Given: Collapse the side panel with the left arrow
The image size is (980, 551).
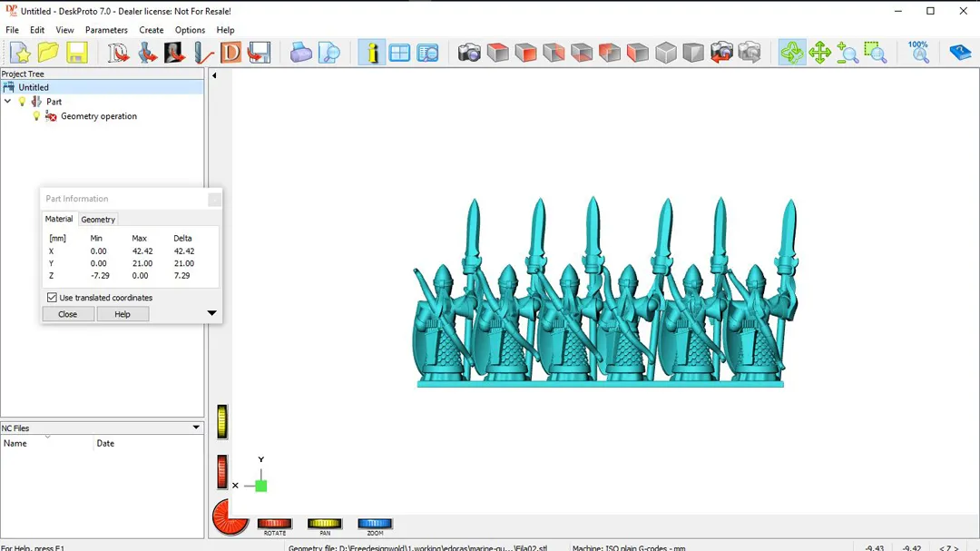Looking at the screenshot, I should 214,75.
